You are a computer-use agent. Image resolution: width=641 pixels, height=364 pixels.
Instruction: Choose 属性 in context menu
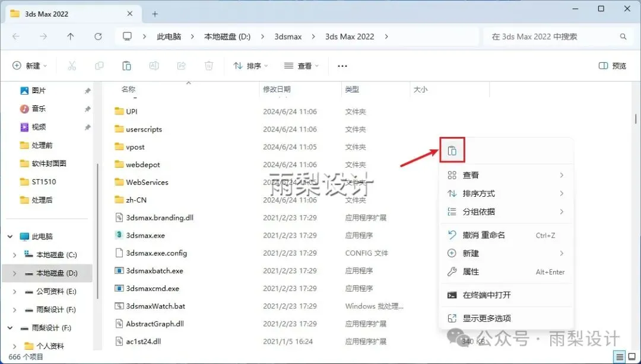pos(506,272)
